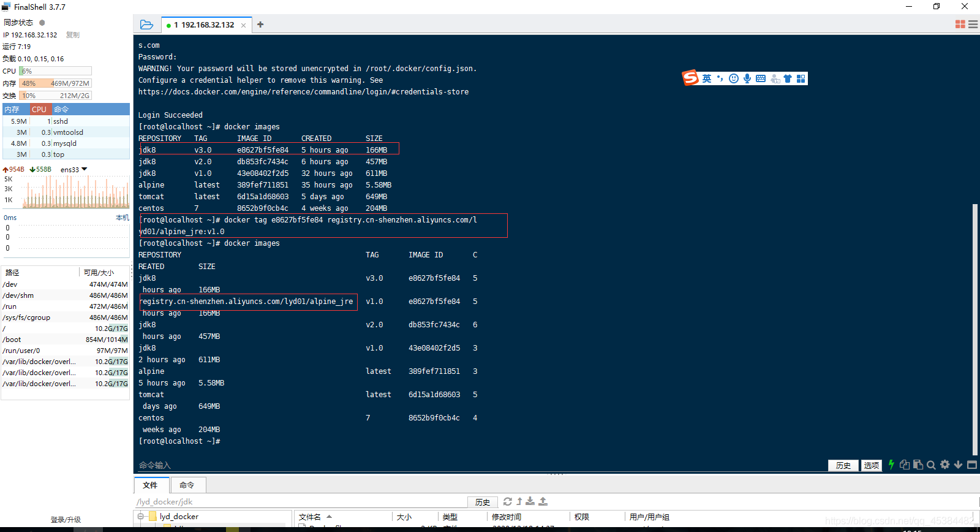
Task: Select the /dev/shm disk row
Action: coord(66,295)
